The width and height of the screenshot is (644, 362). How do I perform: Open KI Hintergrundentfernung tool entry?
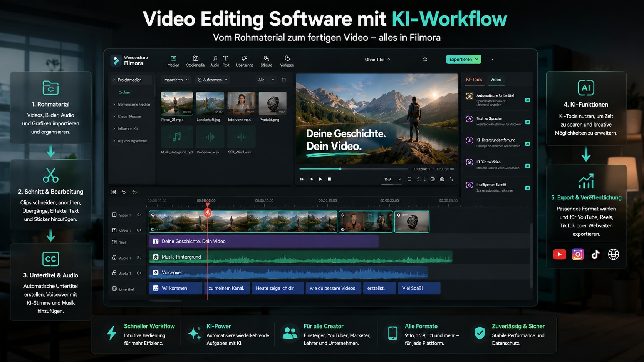(x=498, y=143)
